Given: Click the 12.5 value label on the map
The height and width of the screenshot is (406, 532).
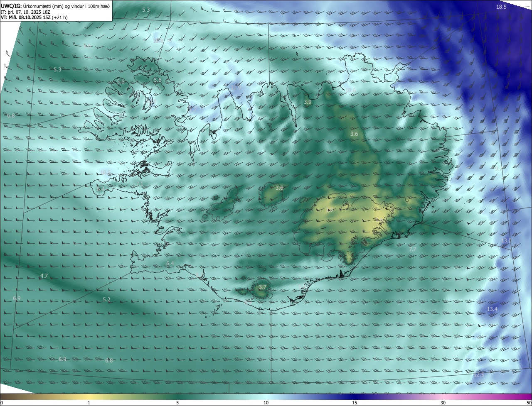Looking at the screenshot, I should [x=479, y=374].
